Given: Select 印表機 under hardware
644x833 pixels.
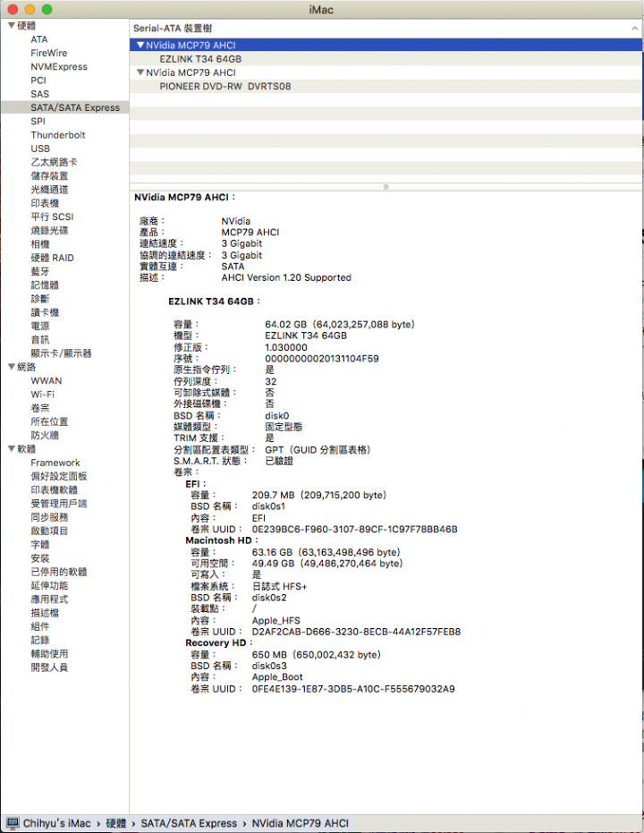Looking at the screenshot, I should pyautogui.click(x=45, y=203).
